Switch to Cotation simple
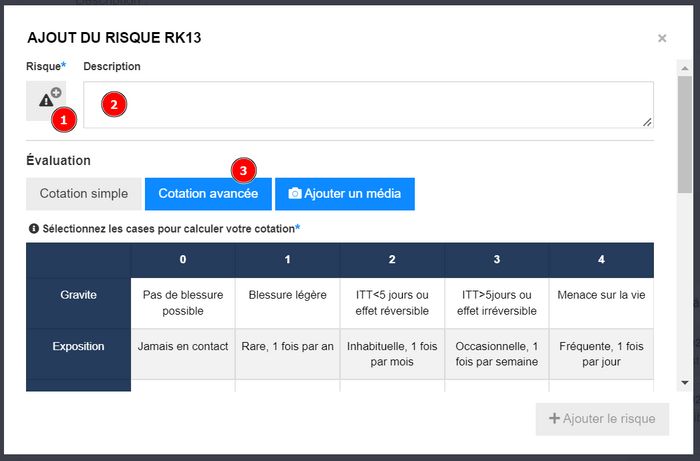 (84, 194)
